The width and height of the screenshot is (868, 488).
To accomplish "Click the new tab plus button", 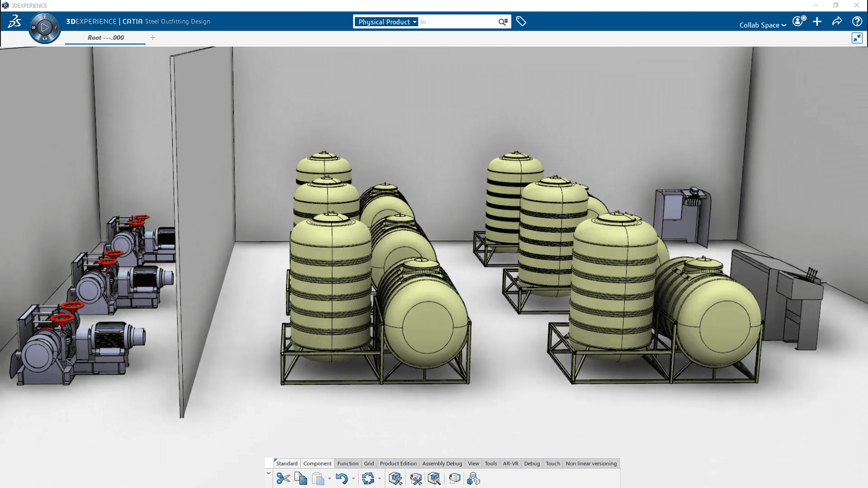I will pos(153,38).
